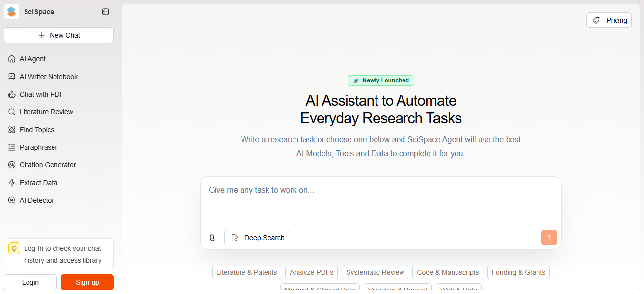This screenshot has width=644, height=294.
Task: Select the Systematic Review chip
Action: (x=375, y=272)
